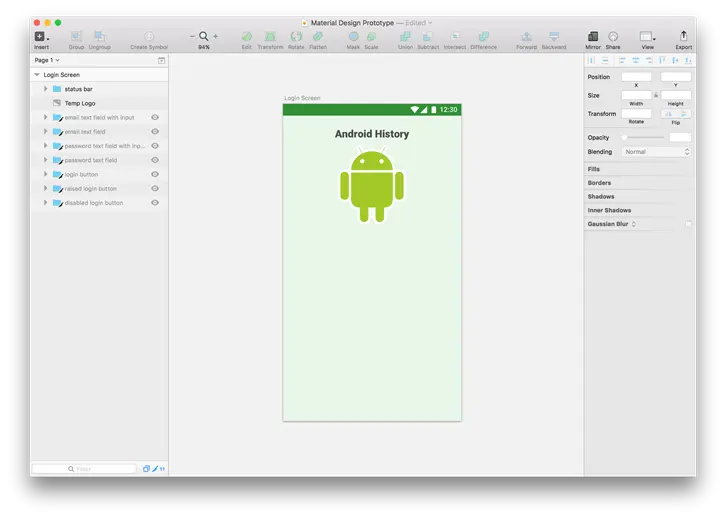Toggle visibility of login button layer
The width and height of the screenshot is (726, 519).
coord(155,174)
